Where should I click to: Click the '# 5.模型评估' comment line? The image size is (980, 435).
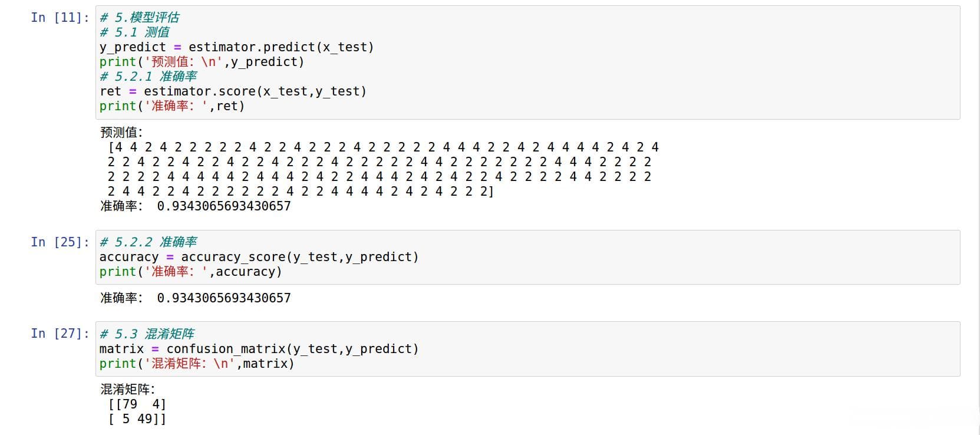click(140, 18)
